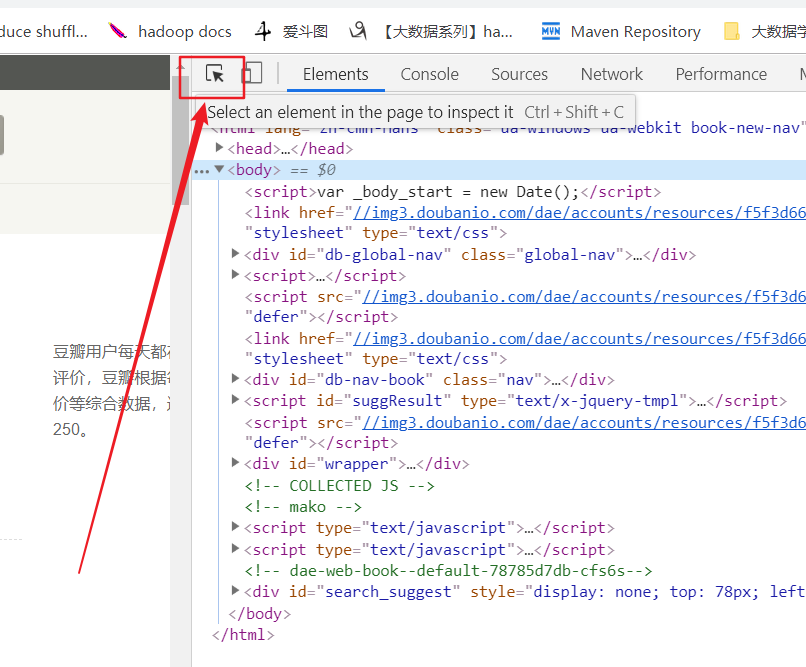806x667 pixels.
Task: Open the 大数据 bookmark folder
Action: (764, 32)
